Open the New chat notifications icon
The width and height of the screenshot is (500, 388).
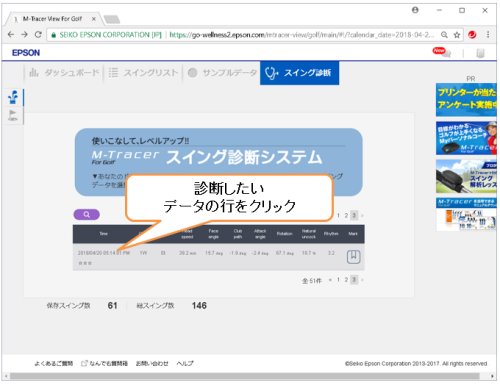[x=442, y=52]
